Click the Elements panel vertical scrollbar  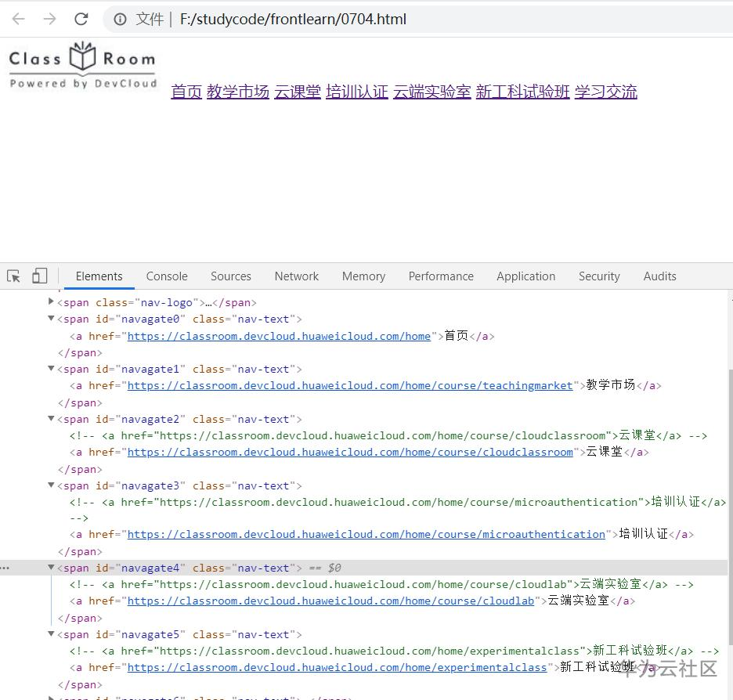tap(730, 507)
